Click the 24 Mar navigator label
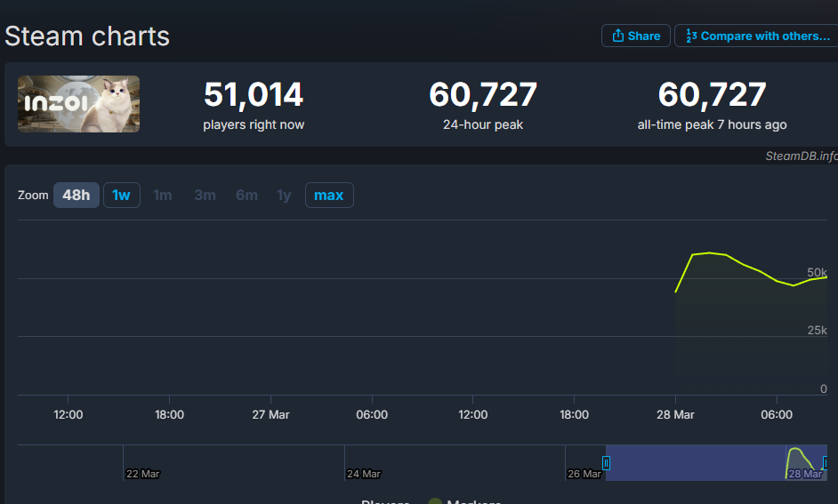Image resolution: width=838 pixels, height=504 pixels. (x=364, y=474)
